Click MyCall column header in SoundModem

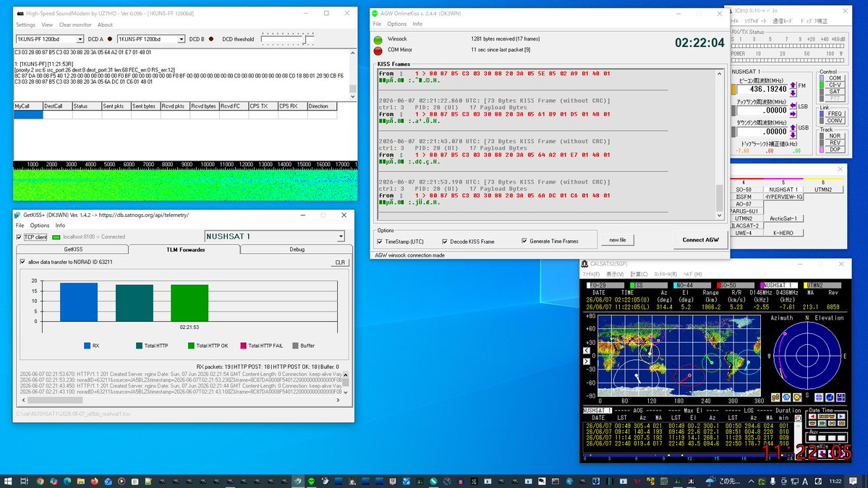pyautogui.click(x=28, y=106)
